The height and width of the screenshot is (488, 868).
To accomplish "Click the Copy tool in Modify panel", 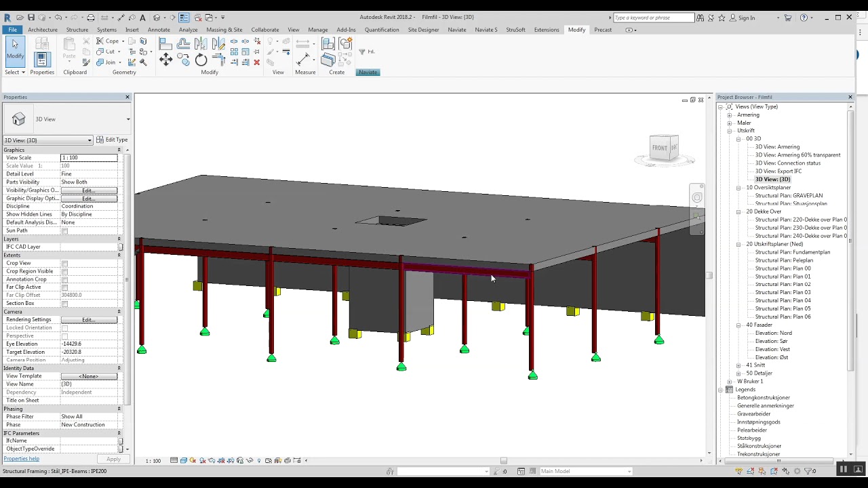I will pos(183,60).
